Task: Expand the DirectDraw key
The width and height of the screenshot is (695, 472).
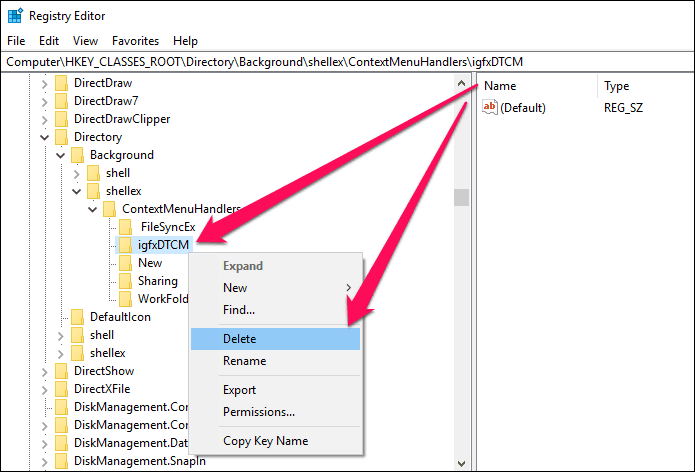Action: tap(44, 83)
